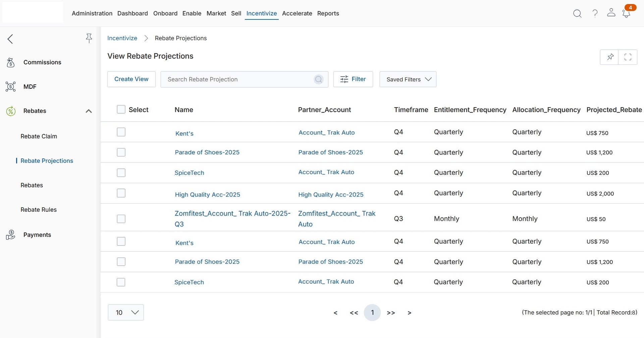Open the notifications bell icon

coord(626,13)
